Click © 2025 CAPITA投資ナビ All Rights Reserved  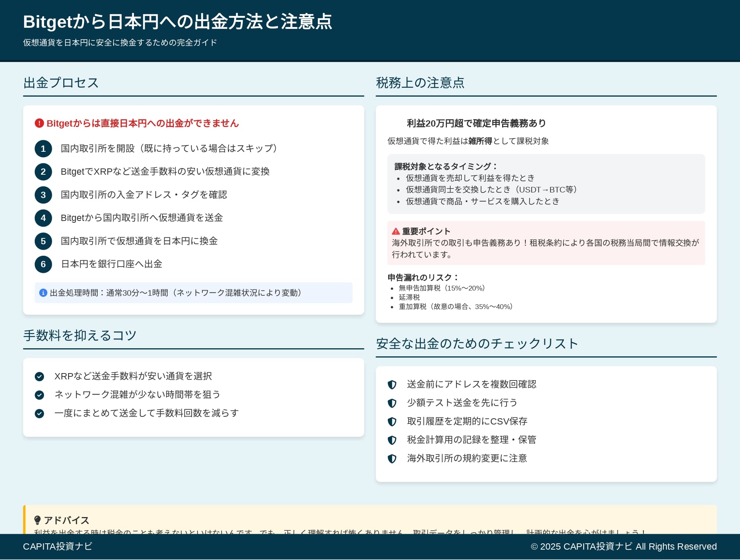[624, 547]
